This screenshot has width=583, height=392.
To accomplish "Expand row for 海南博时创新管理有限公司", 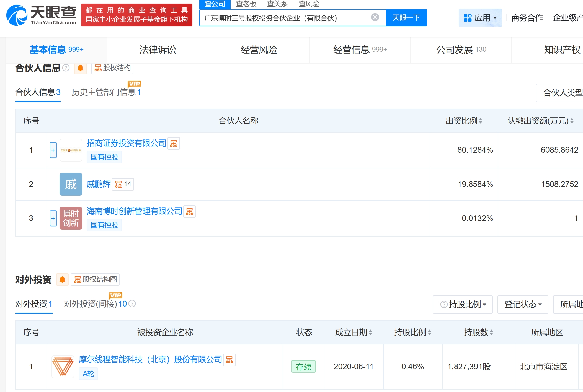I will (x=53, y=218).
